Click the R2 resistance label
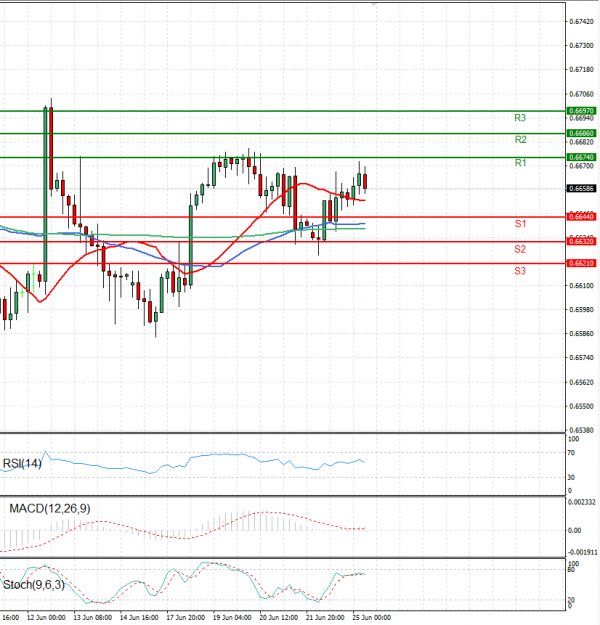This screenshot has width=600, height=625. (x=520, y=140)
